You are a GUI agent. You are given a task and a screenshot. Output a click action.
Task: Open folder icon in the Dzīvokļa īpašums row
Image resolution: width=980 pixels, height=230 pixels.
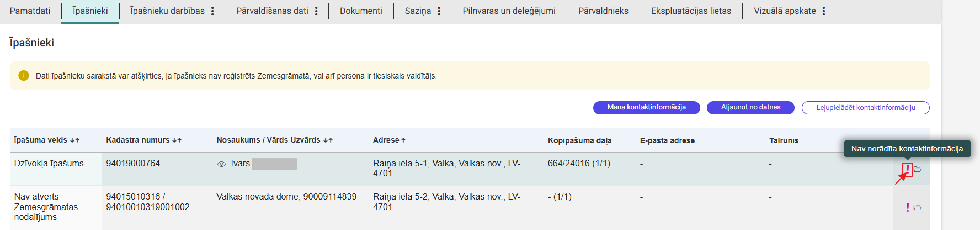(x=918, y=169)
